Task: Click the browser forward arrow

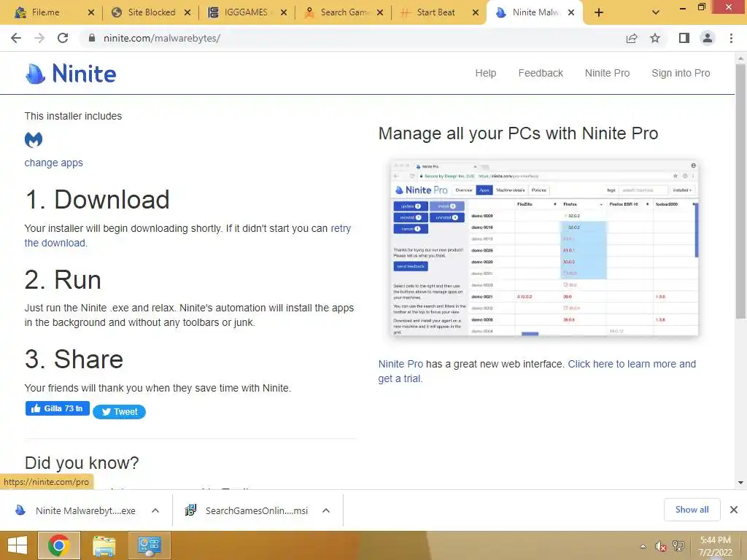Action: [39, 38]
